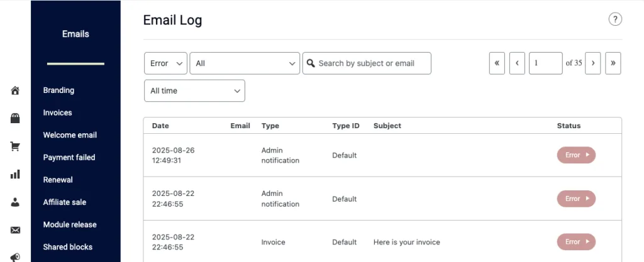Screen dimensions: 644x262
Task: Jump to last page of log
Action: (613, 63)
